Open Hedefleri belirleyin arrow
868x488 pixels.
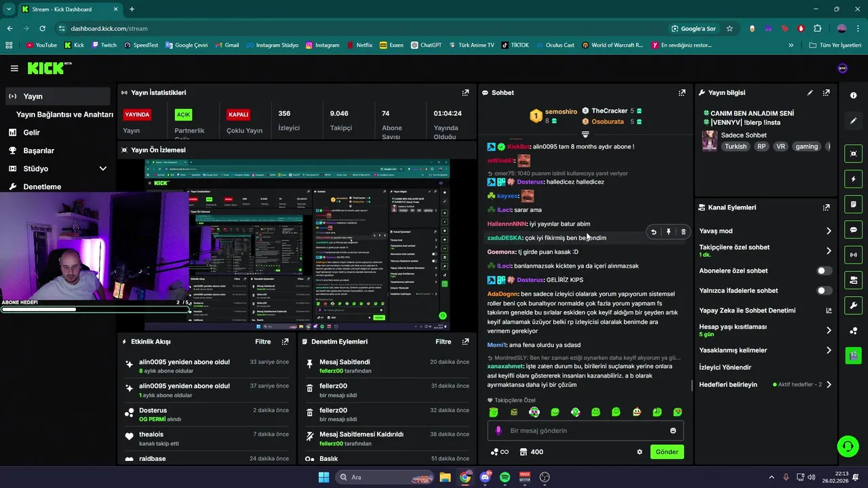click(829, 384)
